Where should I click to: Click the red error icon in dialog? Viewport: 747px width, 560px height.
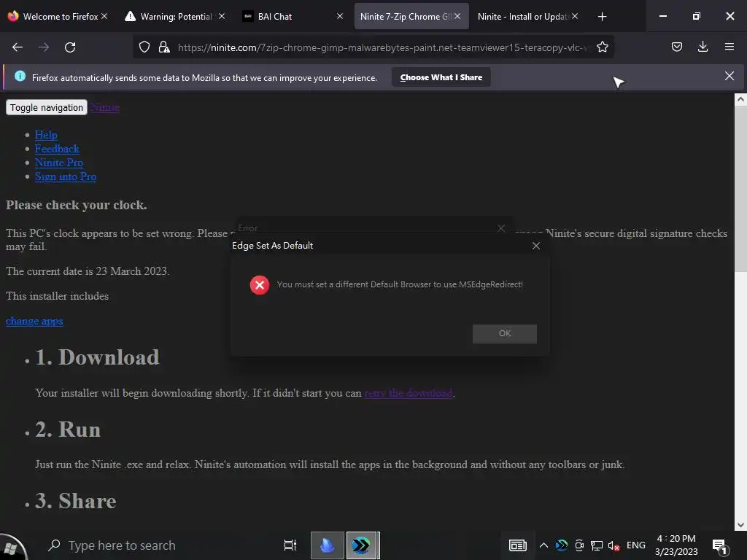point(260,285)
